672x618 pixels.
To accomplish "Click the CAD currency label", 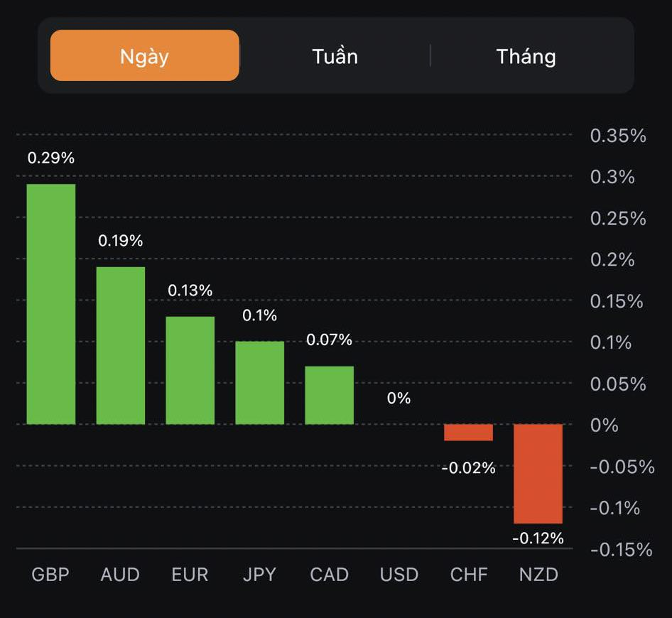I will [330, 575].
